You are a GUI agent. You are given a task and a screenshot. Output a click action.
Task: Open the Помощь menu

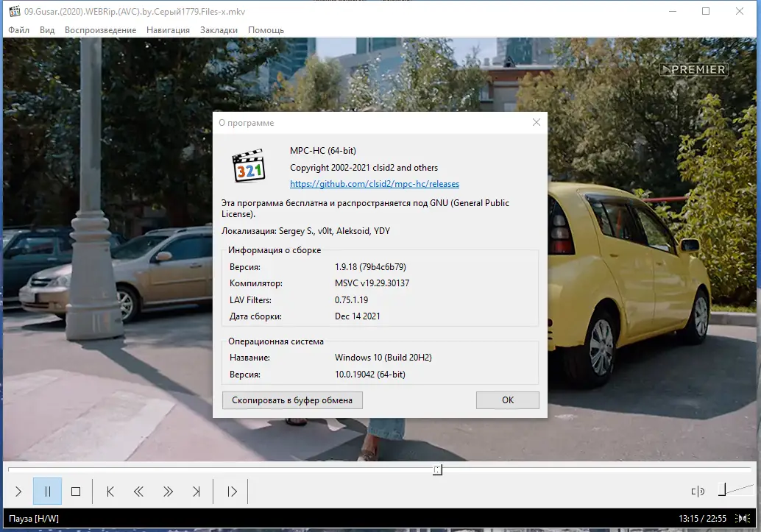tap(266, 30)
